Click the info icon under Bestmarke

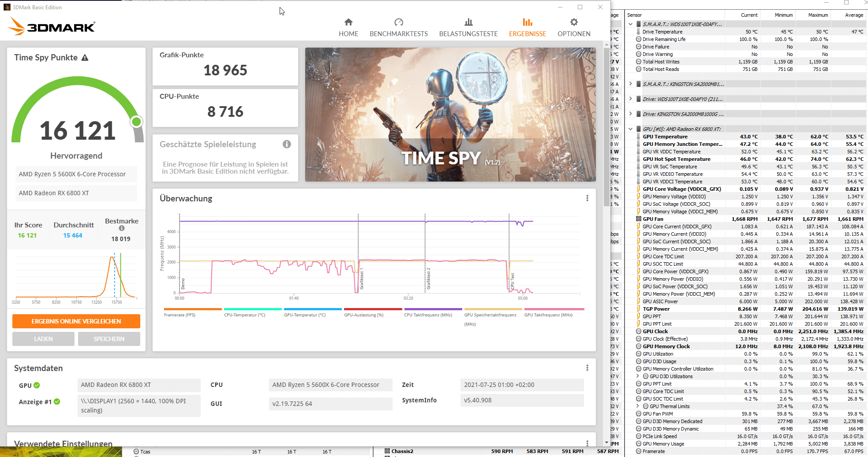pos(122,228)
